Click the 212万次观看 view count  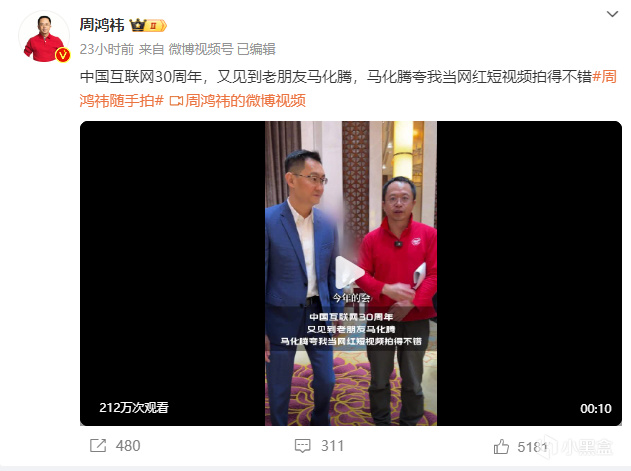click(x=134, y=408)
